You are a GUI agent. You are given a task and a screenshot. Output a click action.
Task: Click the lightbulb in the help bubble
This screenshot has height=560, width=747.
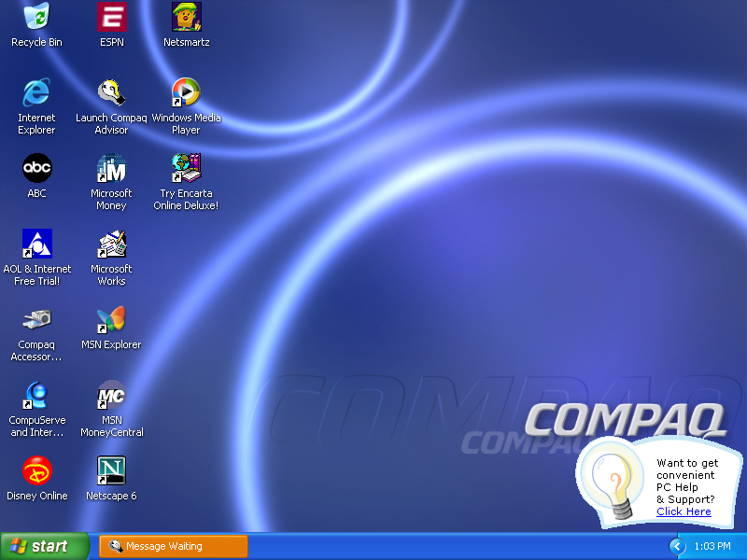[x=614, y=485]
